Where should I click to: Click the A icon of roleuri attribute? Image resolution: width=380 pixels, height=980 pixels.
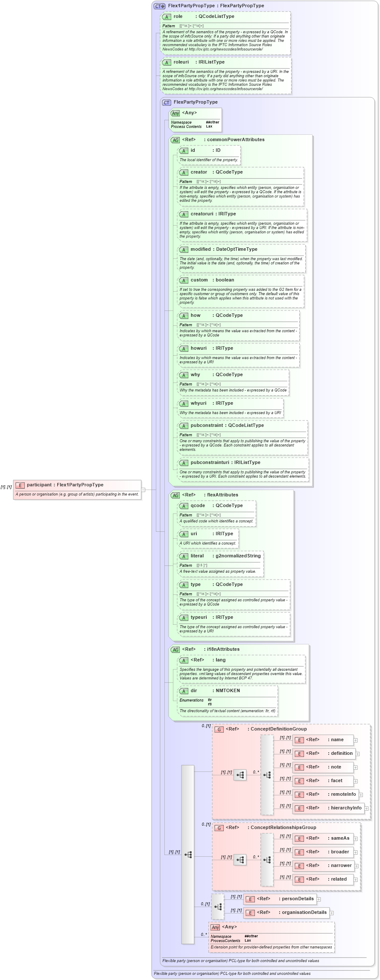[x=167, y=62]
